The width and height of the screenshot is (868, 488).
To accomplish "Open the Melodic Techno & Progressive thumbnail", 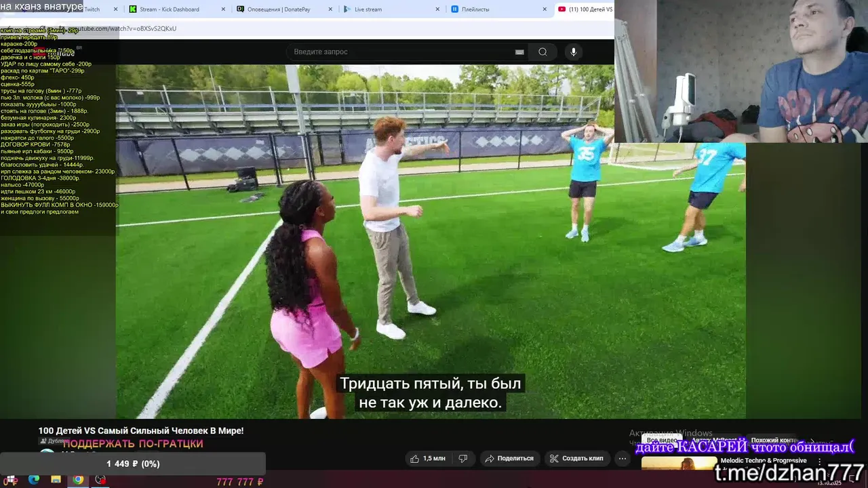I will (x=679, y=464).
